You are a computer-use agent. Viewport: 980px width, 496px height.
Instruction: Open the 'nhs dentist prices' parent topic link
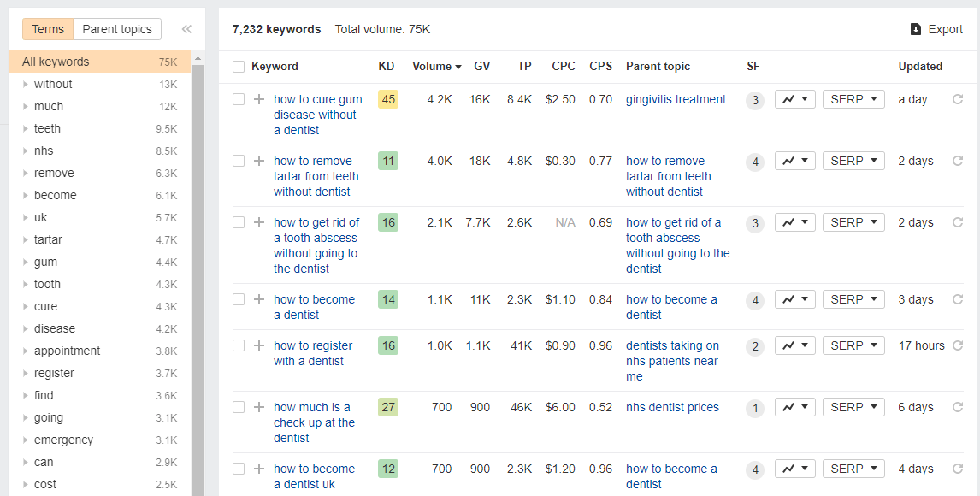[672, 407]
